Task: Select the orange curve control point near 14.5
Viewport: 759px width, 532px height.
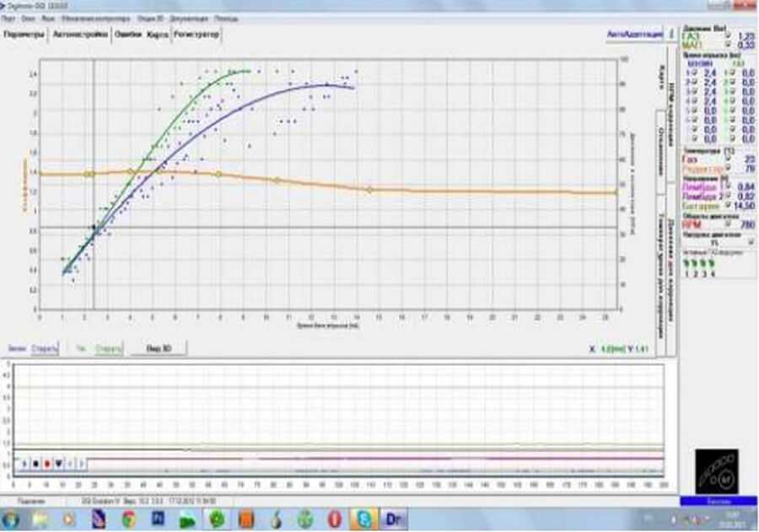Action: (x=369, y=190)
